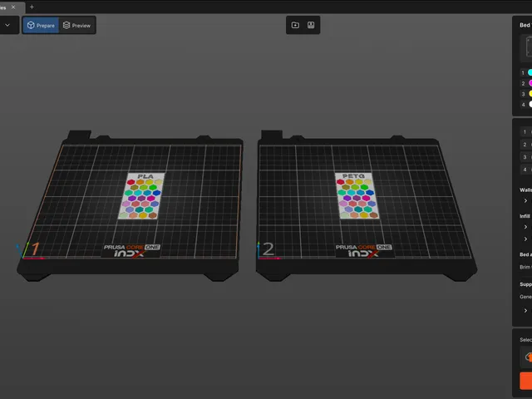Close the current project tab
The height and width of the screenshot is (399, 532).
click(x=13, y=7)
